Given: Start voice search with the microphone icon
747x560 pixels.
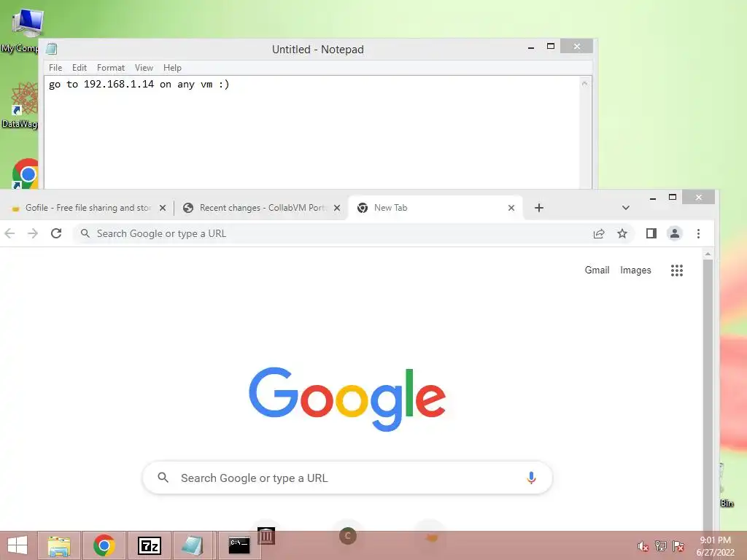Looking at the screenshot, I should (x=531, y=478).
